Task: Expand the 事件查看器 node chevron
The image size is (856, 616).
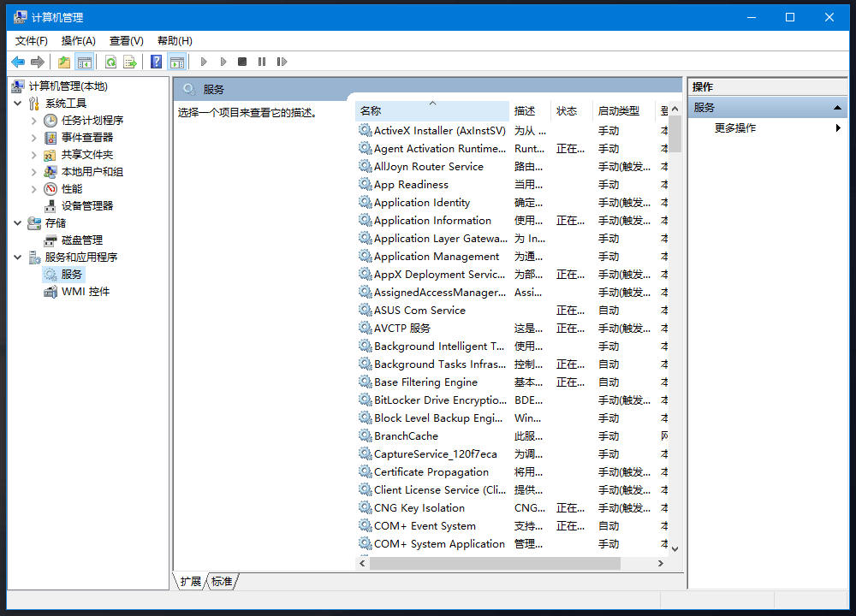Action: coord(34,138)
